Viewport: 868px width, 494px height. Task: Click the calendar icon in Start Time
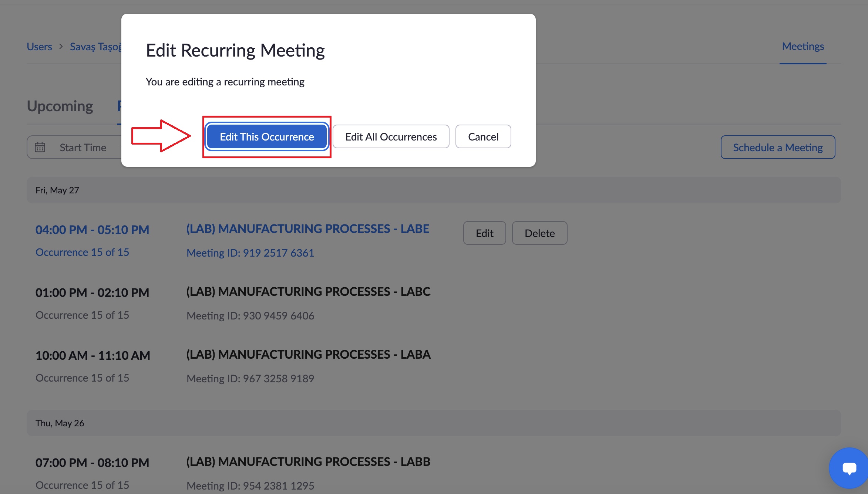40,147
